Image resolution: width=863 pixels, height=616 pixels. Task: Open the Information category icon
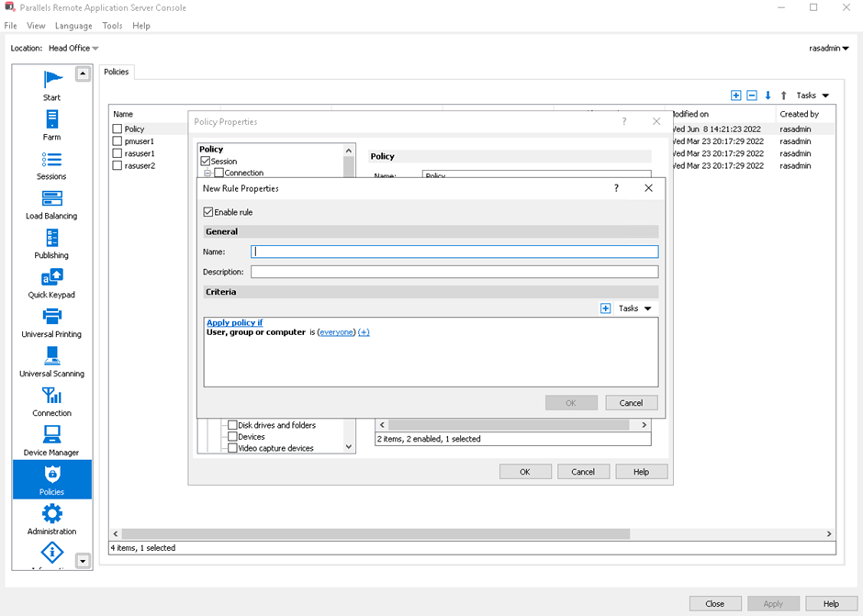pos(52,552)
